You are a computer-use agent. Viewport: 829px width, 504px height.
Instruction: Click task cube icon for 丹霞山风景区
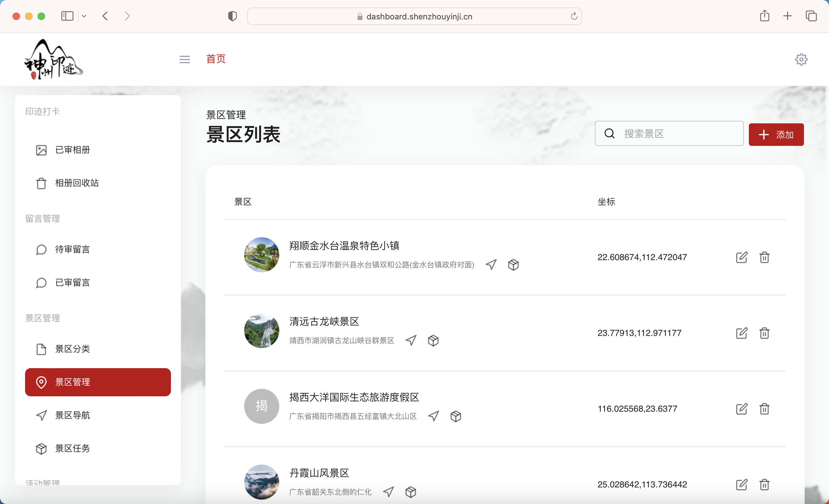click(410, 492)
